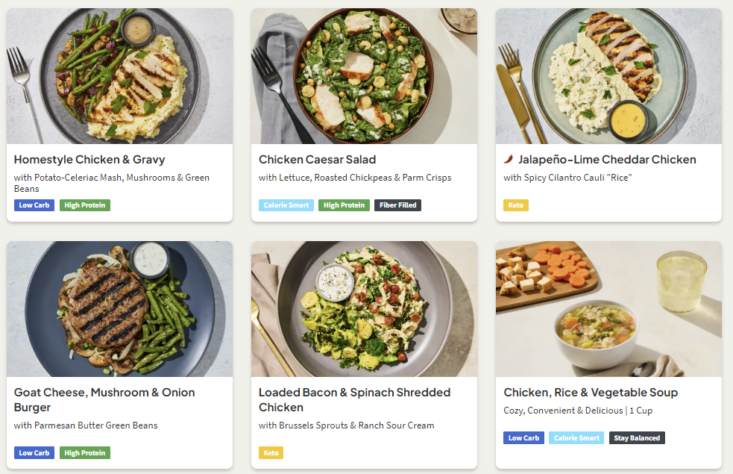Open the Homestyle Chicken & Gravy photo
Screen dimensions: 733x474
(x=119, y=76)
